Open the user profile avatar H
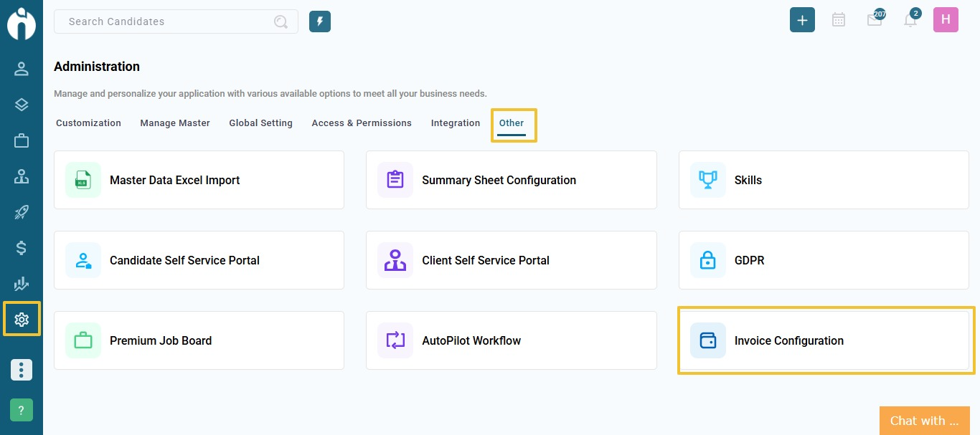 click(946, 20)
